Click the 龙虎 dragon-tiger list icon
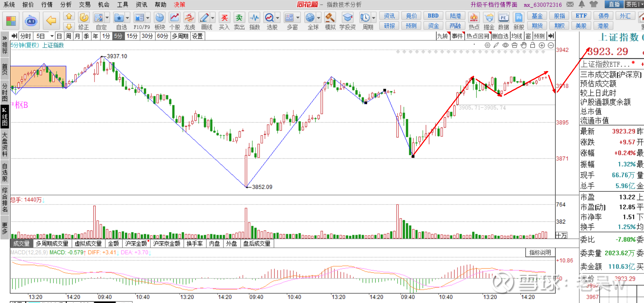Image resolution: width=644 pixels, height=303 pixels. pyautogui.click(x=189, y=18)
